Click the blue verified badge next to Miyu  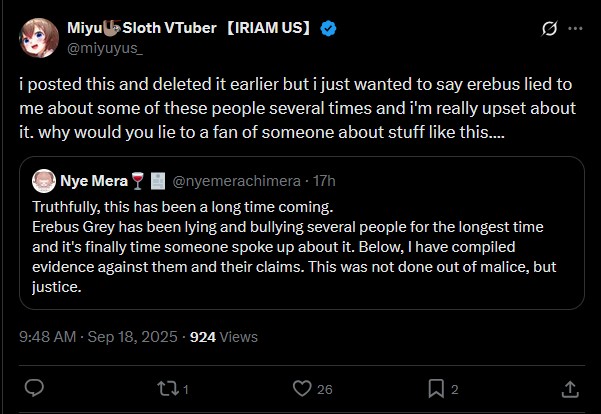pos(328,28)
